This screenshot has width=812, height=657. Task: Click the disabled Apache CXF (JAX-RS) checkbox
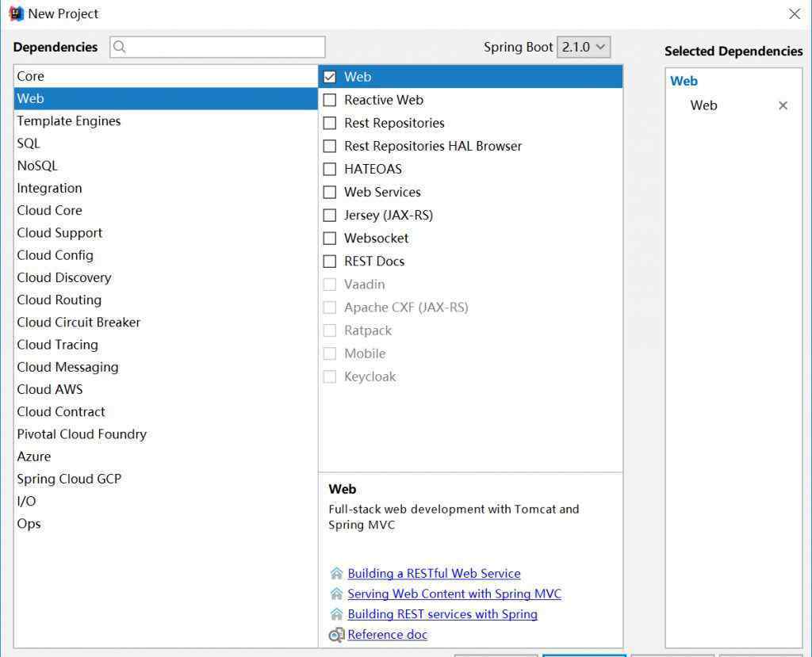[329, 307]
